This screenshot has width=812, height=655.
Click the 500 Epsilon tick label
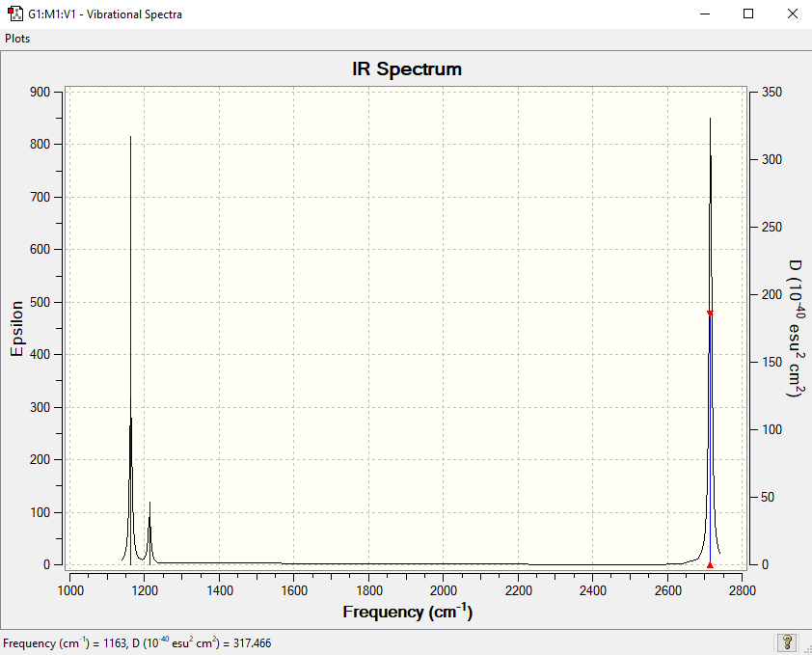coord(41,302)
